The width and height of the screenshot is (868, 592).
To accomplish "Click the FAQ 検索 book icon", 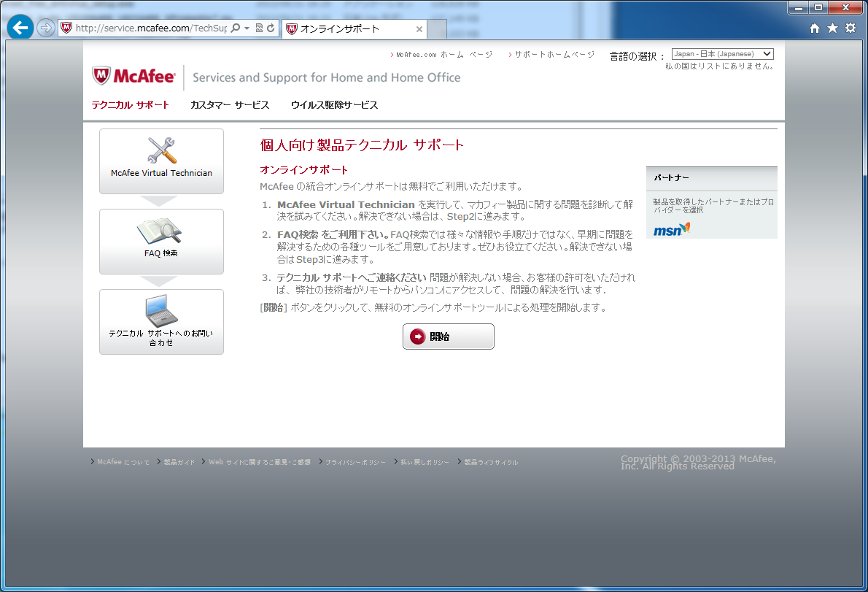I will pyautogui.click(x=160, y=231).
